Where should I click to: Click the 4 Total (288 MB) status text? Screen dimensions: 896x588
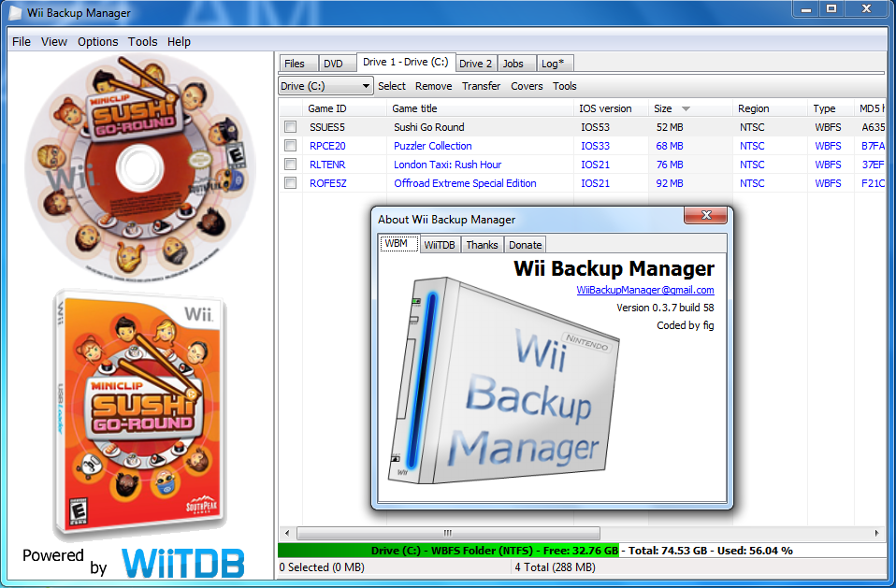tap(555, 566)
